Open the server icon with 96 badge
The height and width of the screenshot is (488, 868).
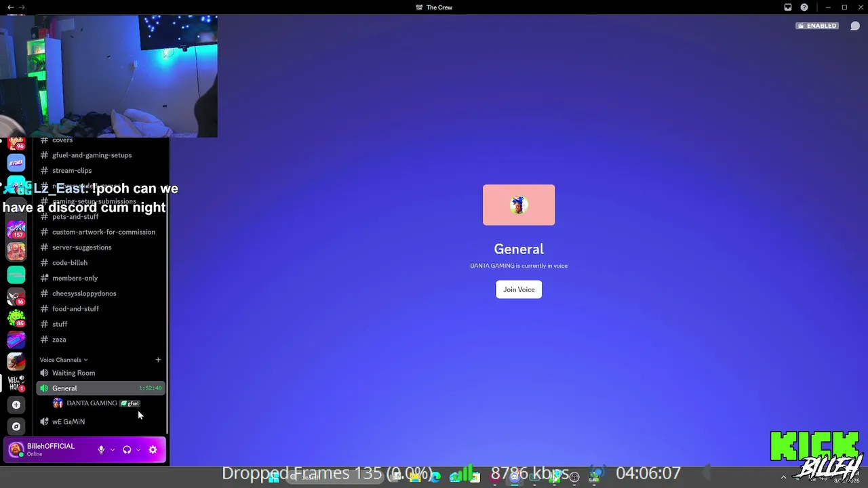tap(16, 144)
